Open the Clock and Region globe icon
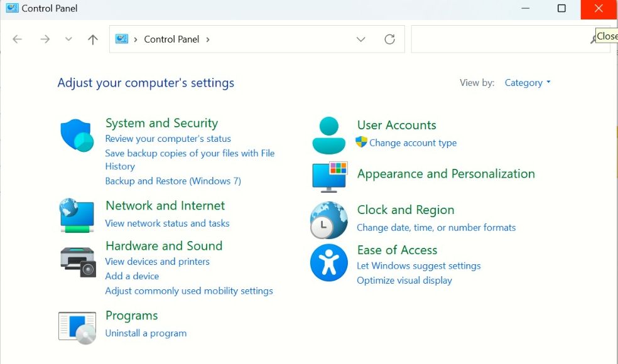The image size is (618, 364). click(x=328, y=220)
